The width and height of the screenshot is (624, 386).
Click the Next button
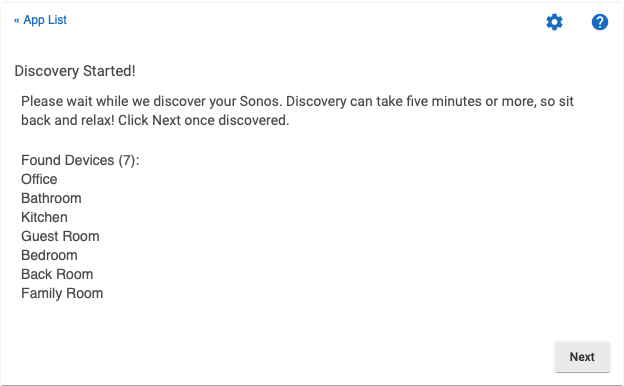click(582, 357)
